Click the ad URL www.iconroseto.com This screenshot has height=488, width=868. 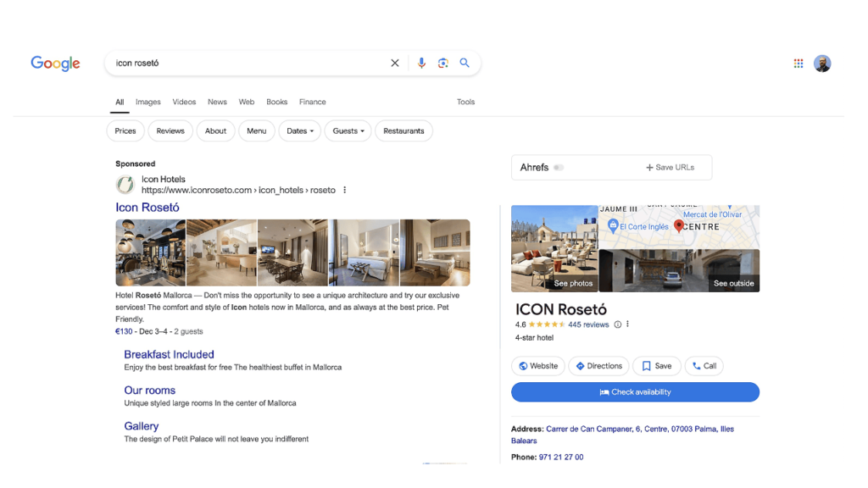tap(238, 191)
